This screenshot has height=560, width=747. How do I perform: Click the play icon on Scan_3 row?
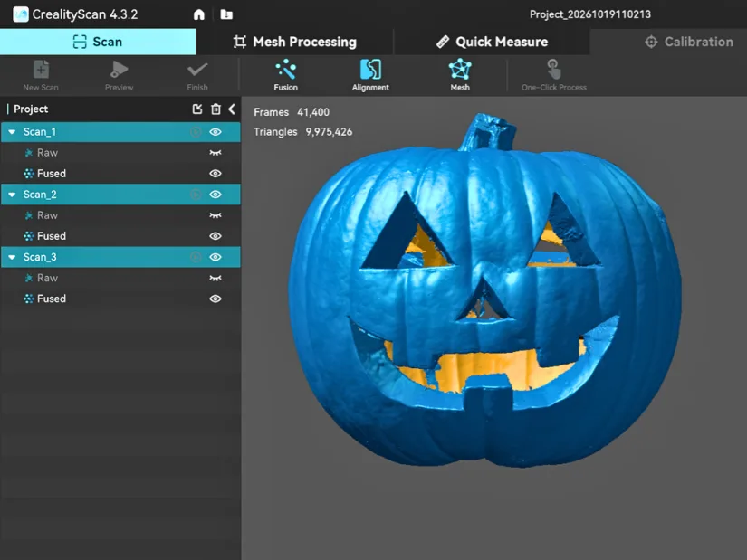pyautogui.click(x=196, y=257)
